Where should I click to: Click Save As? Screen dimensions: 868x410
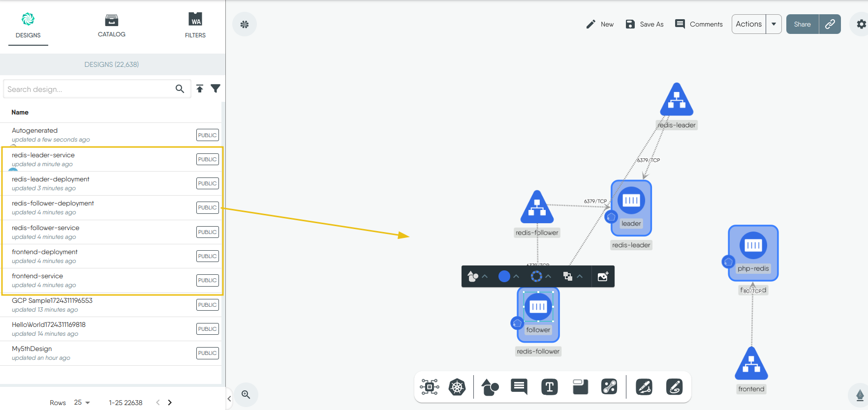click(x=645, y=24)
